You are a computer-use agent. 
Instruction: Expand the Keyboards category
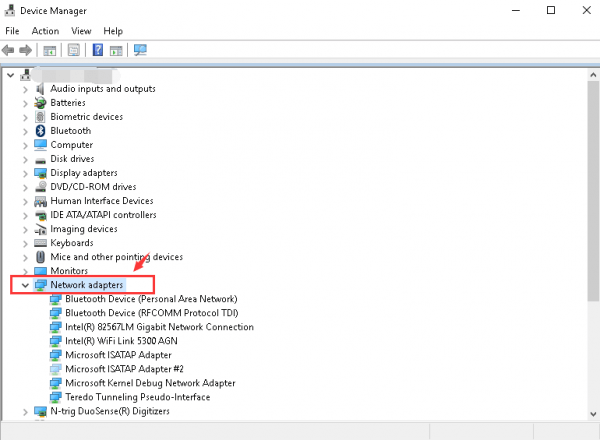coord(25,244)
